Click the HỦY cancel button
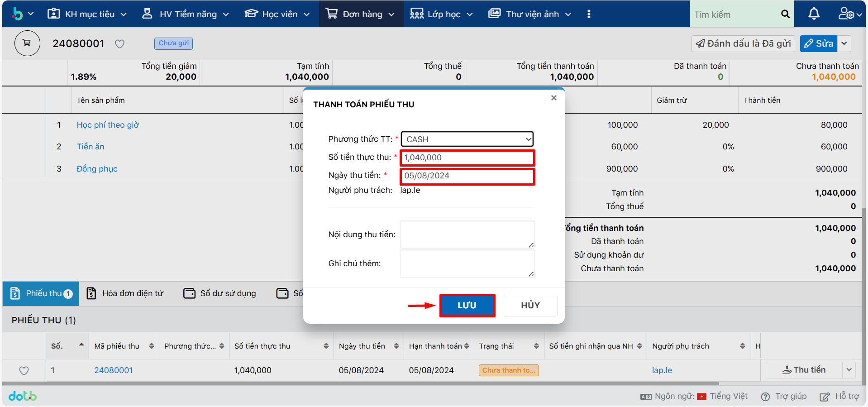The image size is (868, 407). coord(530,306)
